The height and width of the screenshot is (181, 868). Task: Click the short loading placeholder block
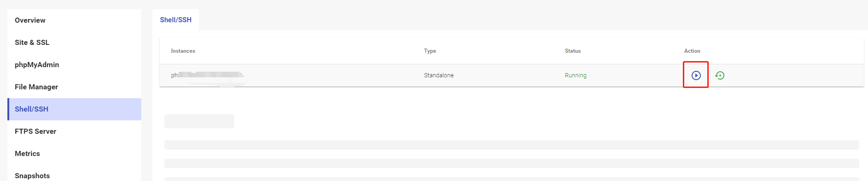[199, 121]
